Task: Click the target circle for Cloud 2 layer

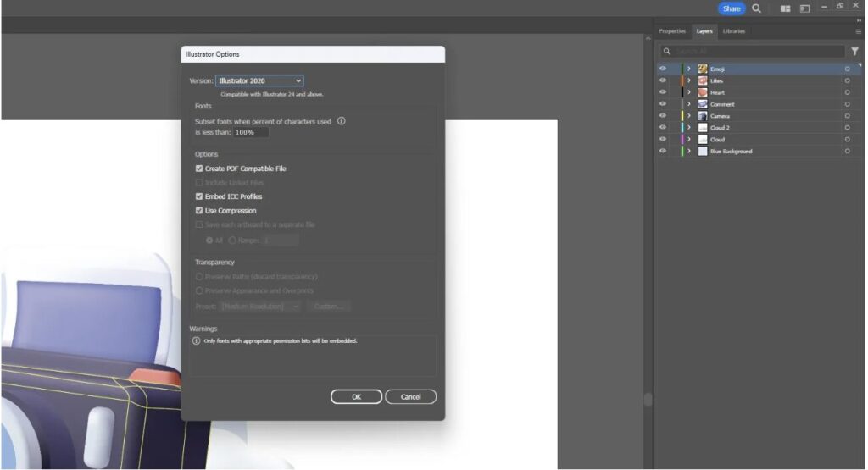Action: [847, 128]
